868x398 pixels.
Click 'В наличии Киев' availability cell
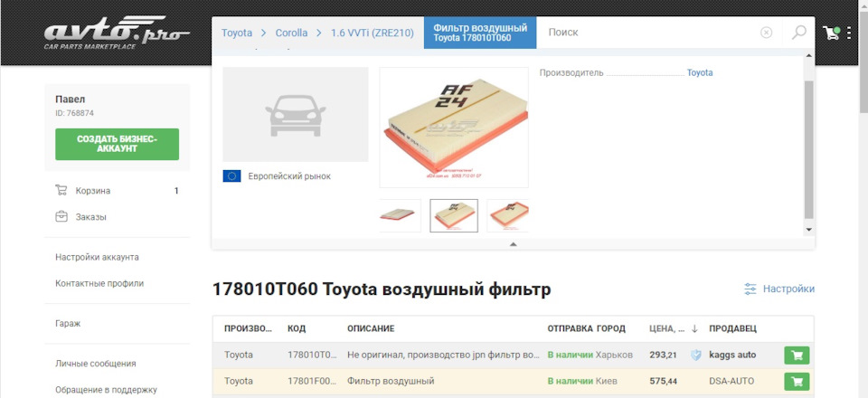[582, 382]
